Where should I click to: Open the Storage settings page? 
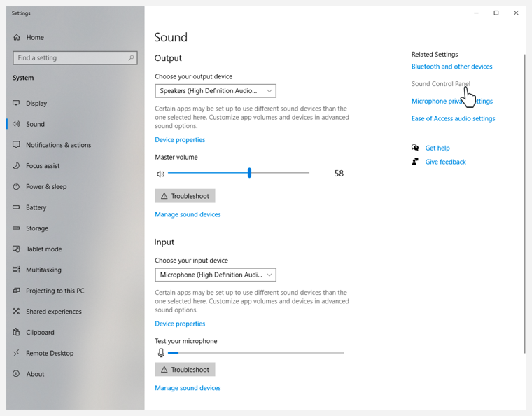coord(37,228)
